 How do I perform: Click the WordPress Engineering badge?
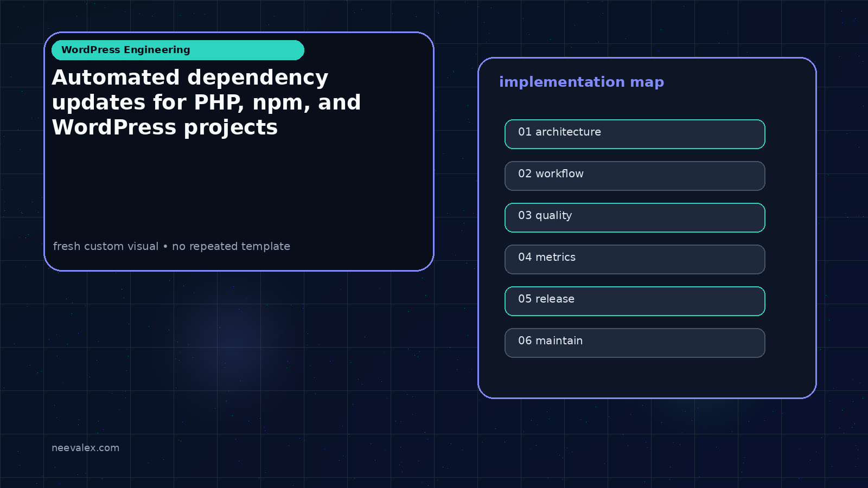(178, 50)
